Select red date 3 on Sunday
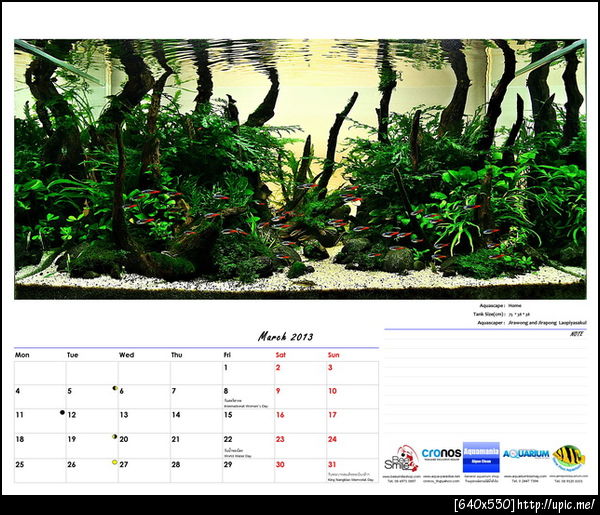The image size is (600, 515). [x=330, y=368]
